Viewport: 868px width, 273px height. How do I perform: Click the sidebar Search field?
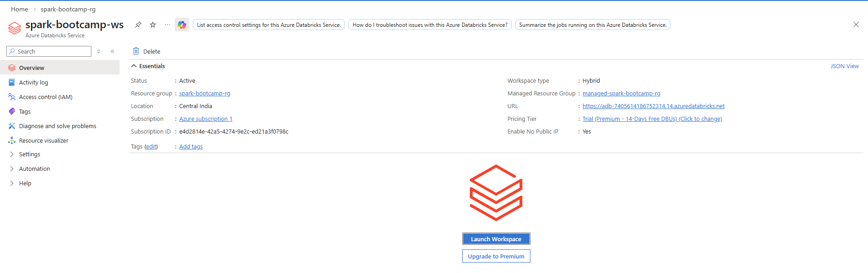[x=49, y=51]
